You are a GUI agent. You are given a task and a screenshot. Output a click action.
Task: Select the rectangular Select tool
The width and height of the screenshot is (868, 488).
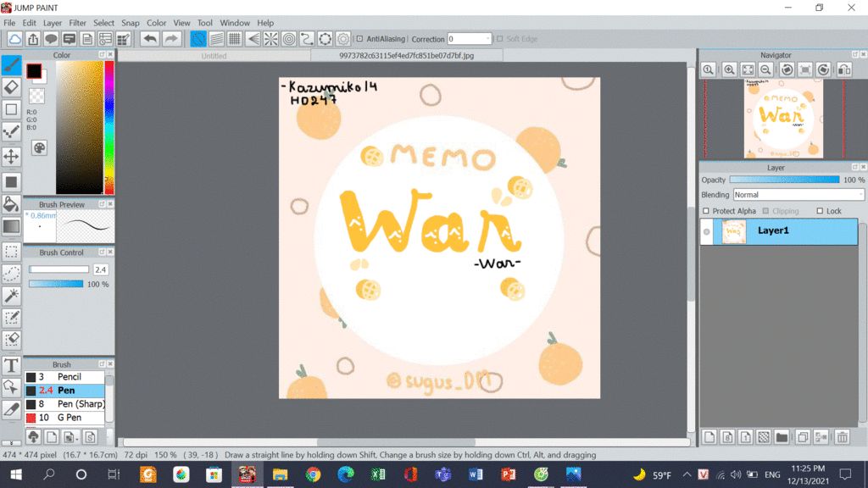coord(11,251)
